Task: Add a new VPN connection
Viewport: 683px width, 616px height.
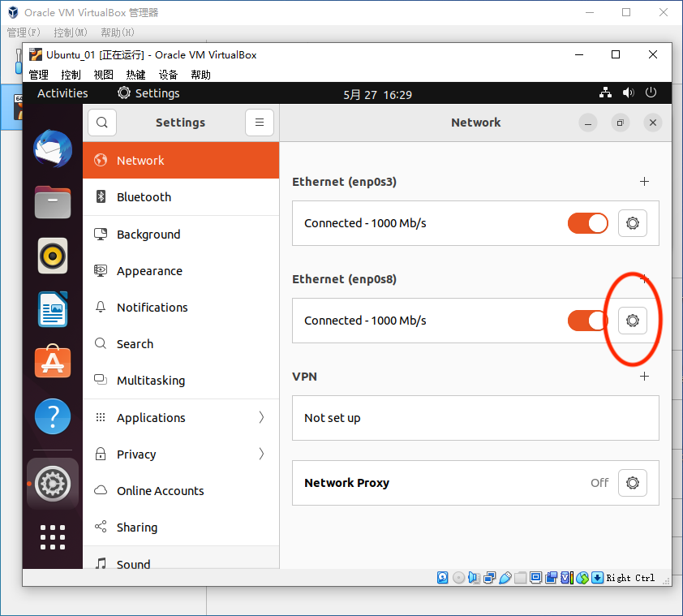Action: pos(644,377)
